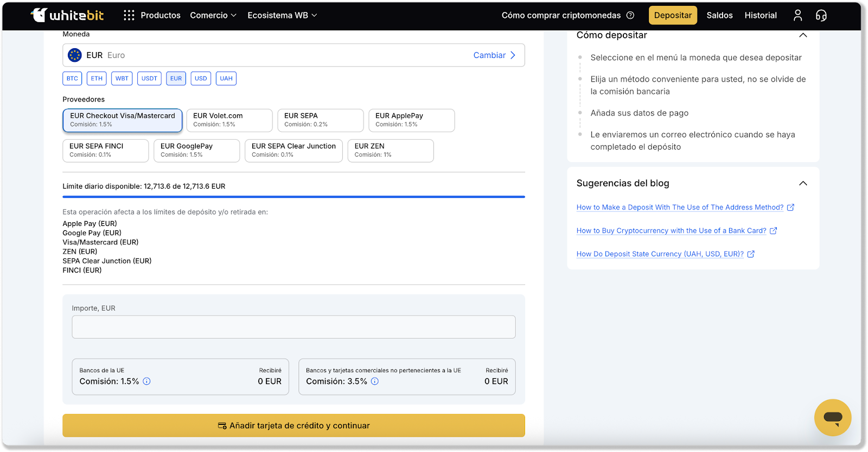Choose the USDT currency chip
This screenshot has width=868, height=452.
point(149,79)
